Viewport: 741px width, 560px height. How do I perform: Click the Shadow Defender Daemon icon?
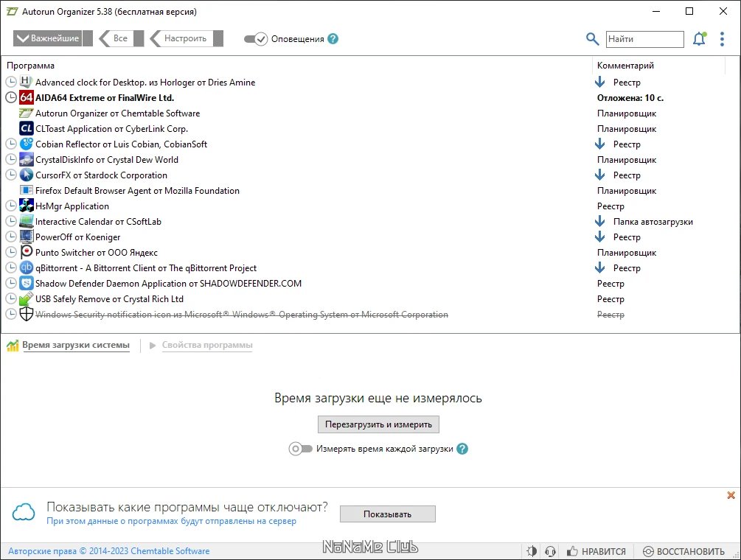[27, 283]
